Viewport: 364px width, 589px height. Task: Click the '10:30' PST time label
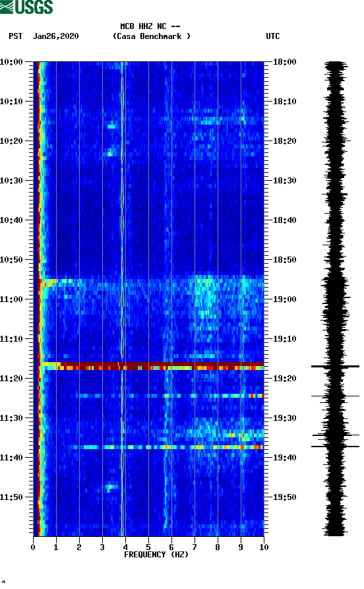coord(11,180)
